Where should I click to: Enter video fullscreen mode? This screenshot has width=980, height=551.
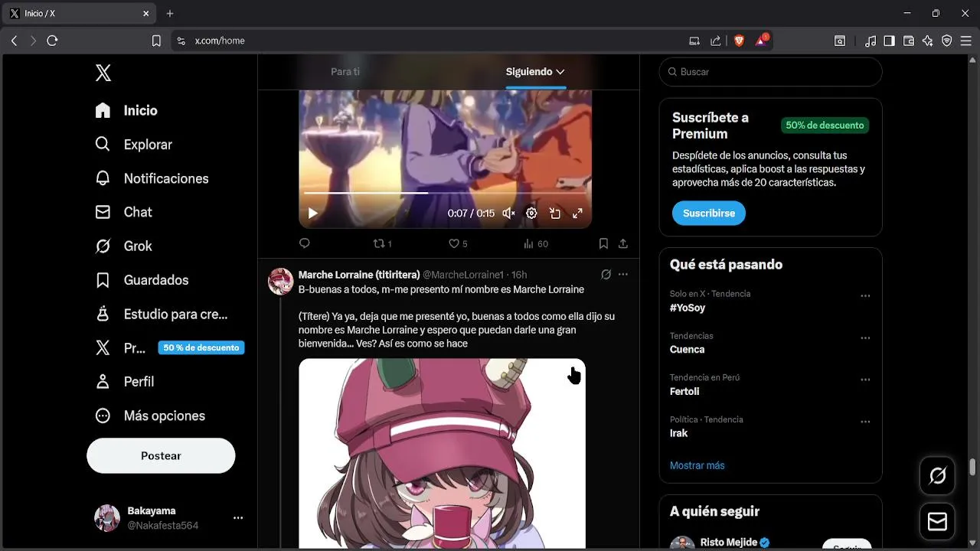pyautogui.click(x=578, y=214)
